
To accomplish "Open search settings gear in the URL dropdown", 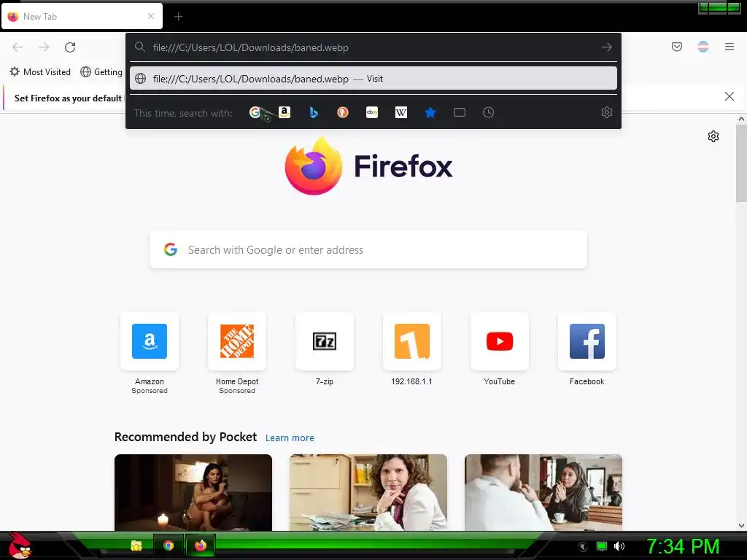I will 606,112.
